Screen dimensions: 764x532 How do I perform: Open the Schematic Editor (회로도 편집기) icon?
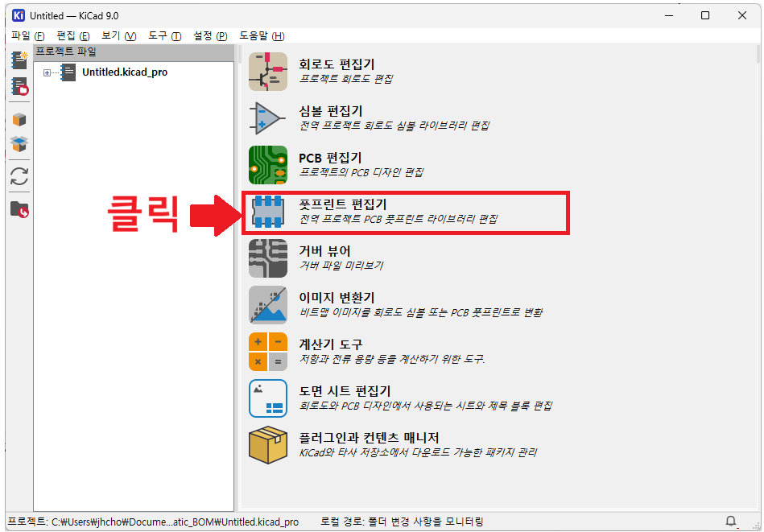tap(267, 72)
